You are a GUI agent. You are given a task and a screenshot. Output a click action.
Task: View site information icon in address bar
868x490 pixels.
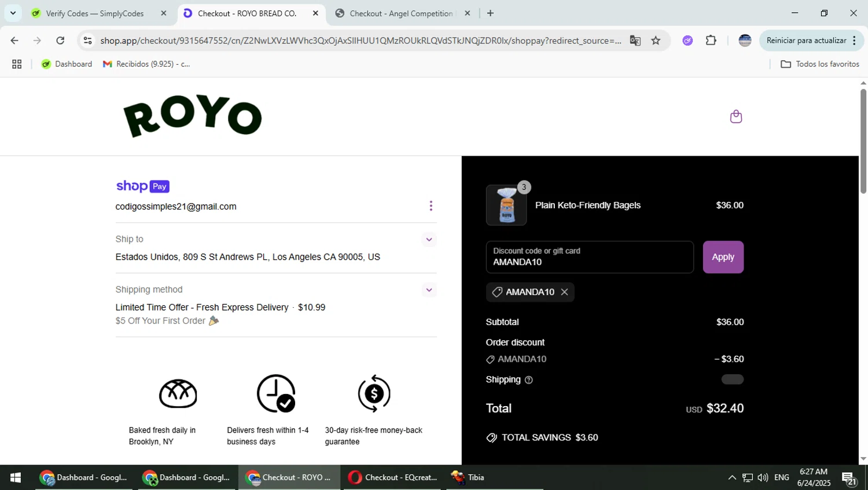tap(87, 40)
